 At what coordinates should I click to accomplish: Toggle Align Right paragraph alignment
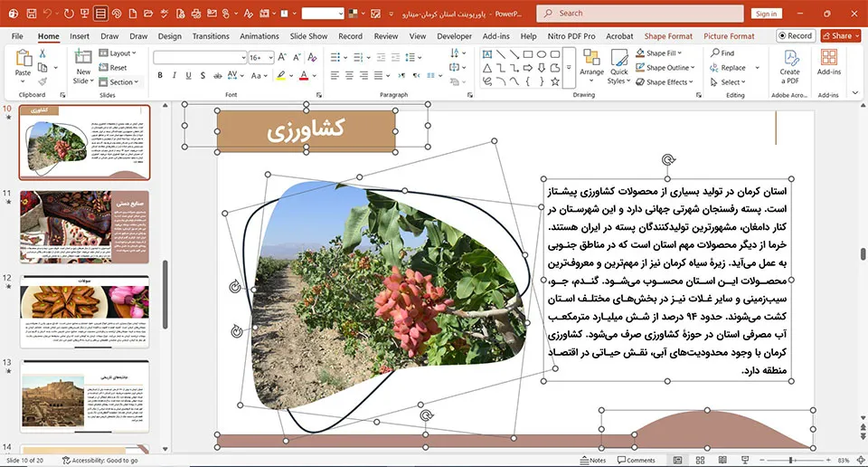pos(363,75)
